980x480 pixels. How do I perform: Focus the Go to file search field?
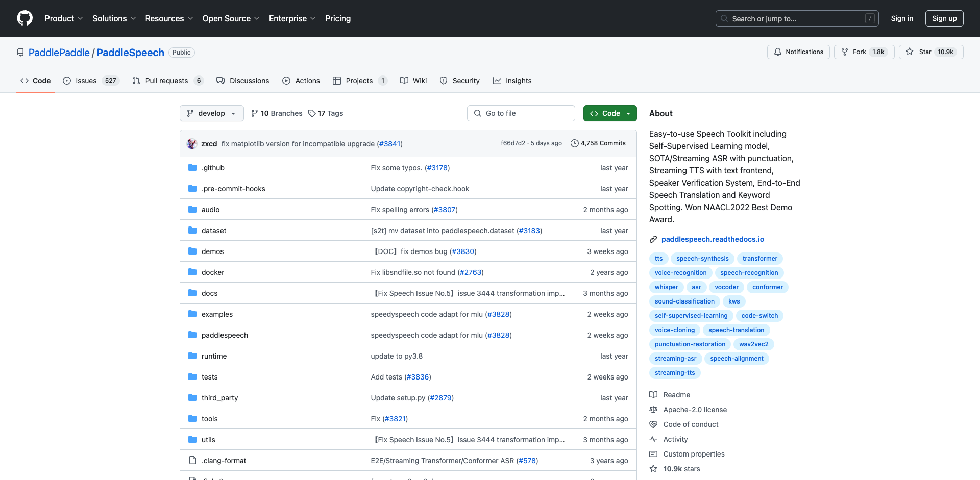[x=521, y=113]
